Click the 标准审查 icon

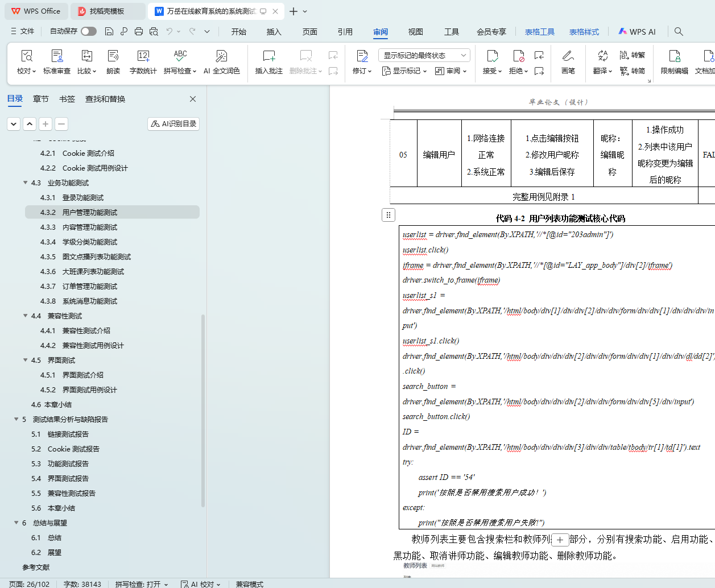tap(57, 56)
